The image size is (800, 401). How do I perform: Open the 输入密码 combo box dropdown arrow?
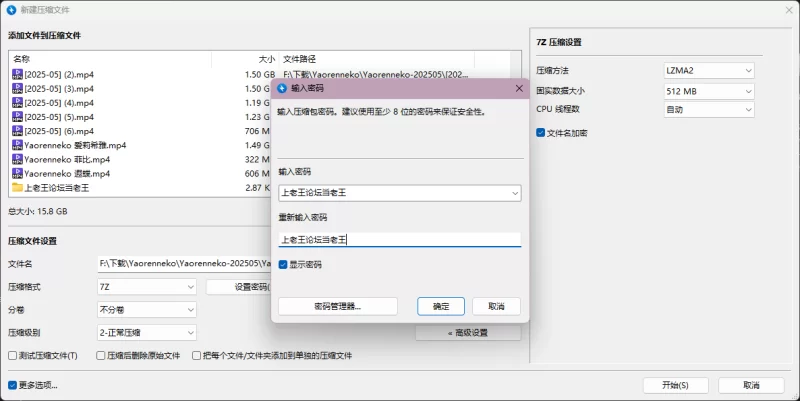click(x=513, y=193)
